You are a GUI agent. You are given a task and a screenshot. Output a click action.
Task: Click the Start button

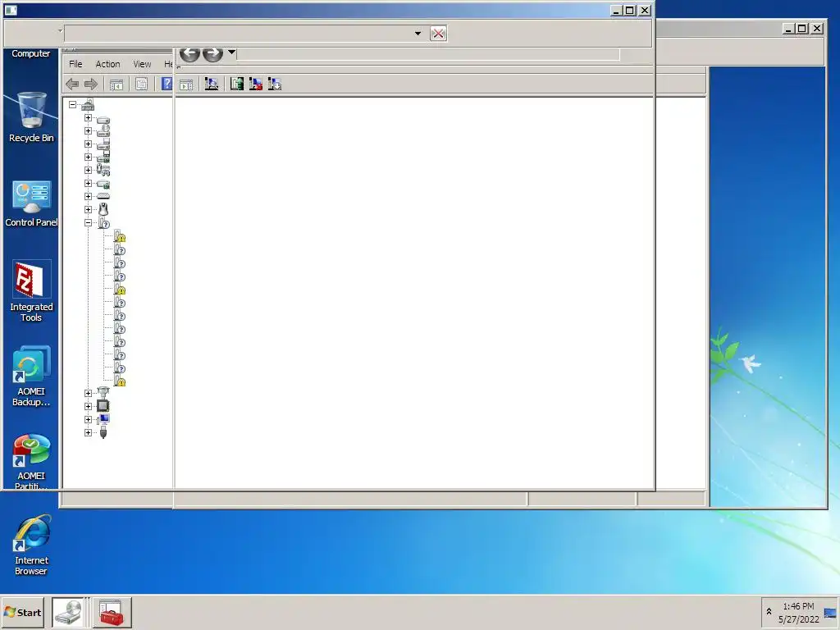[22, 612]
